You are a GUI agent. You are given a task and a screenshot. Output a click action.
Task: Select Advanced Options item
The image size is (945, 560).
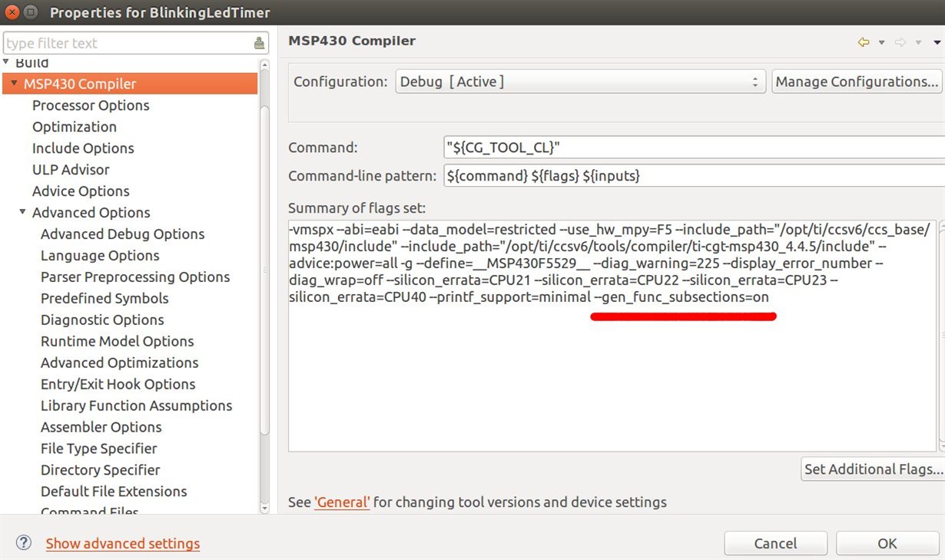(x=91, y=213)
